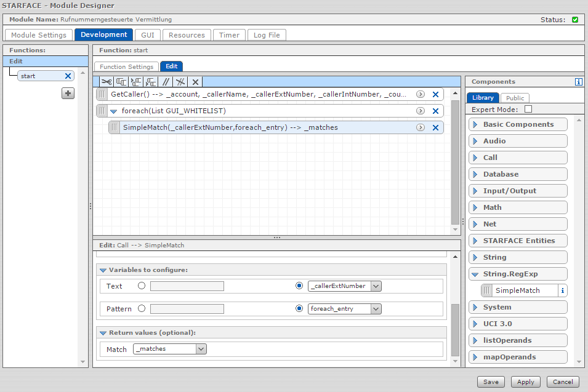Image resolution: width=588 pixels, height=392 pixels.
Task: Expand the Net category
Action: [518, 224]
